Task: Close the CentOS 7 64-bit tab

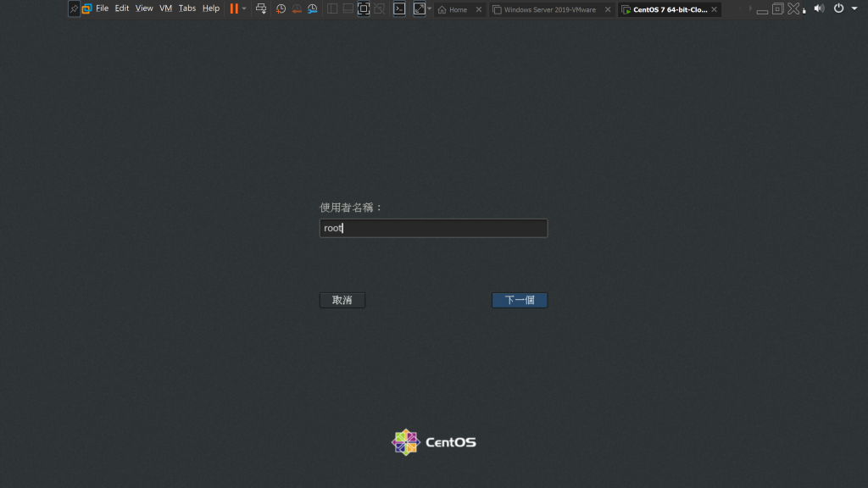Action: click(715, 9)
